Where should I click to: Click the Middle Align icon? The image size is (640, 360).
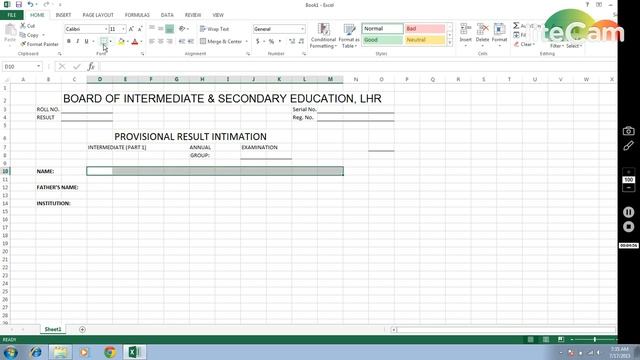point(161,29)
